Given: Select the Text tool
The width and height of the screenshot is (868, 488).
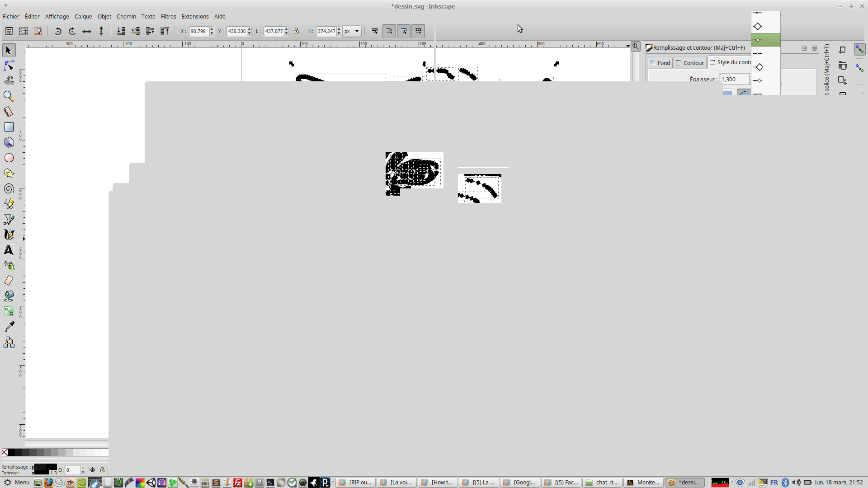Looking at the screenshot, I should 9,250.
